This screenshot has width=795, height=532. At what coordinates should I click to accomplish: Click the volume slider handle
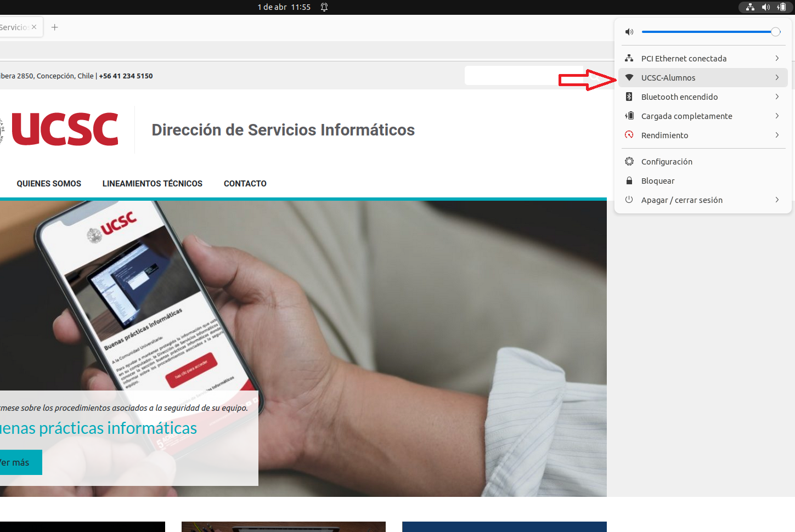pyautogui.click(x=776, y=32)
